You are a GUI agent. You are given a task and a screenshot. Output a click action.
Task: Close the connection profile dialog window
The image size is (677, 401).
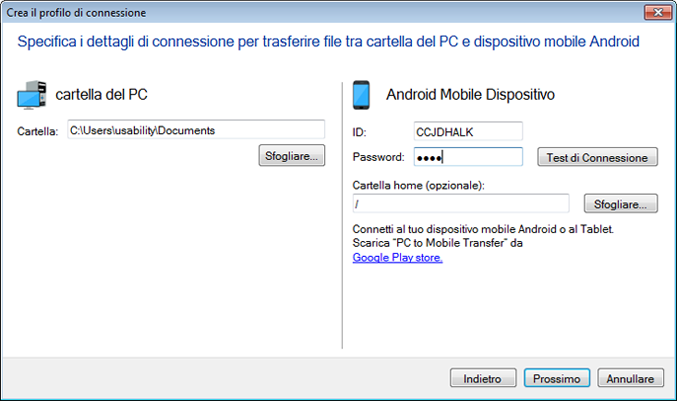pos(656,12)
